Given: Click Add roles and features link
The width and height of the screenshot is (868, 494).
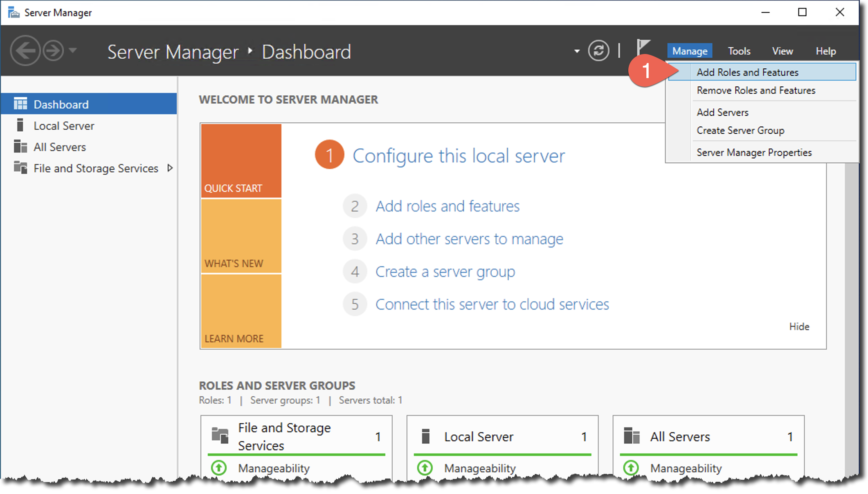Looking at the screenshot, I should tap(447, 206).
